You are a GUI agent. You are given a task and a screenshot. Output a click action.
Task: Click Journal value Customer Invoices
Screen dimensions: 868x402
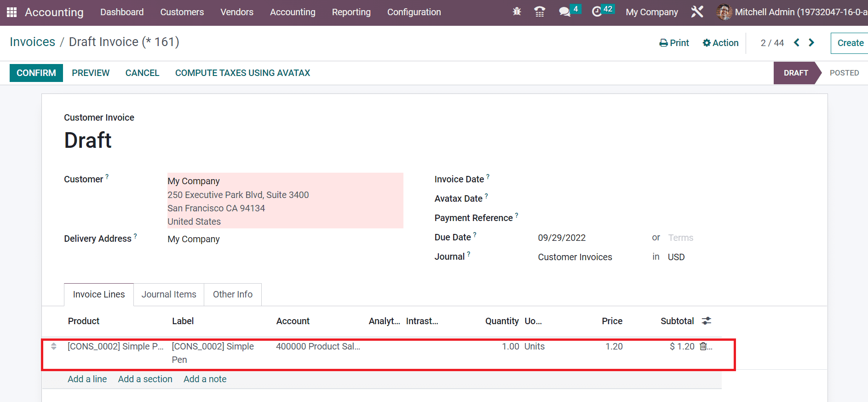tap(575, 257)
